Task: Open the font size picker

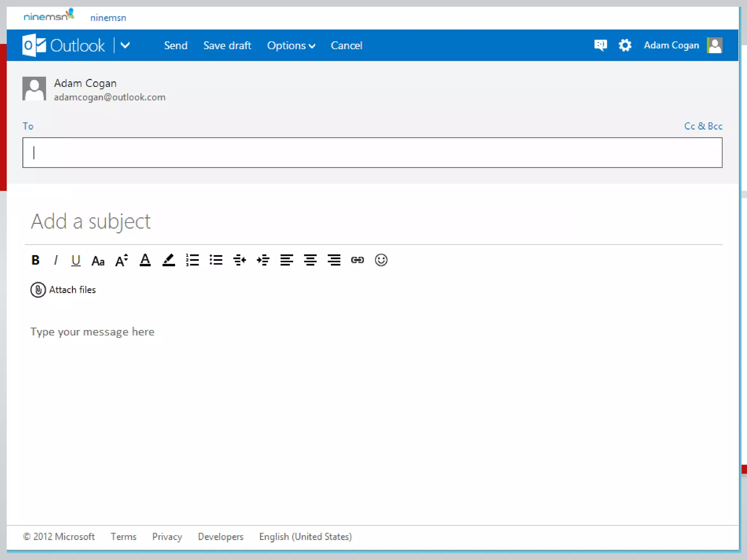Action: coord(121,260)
